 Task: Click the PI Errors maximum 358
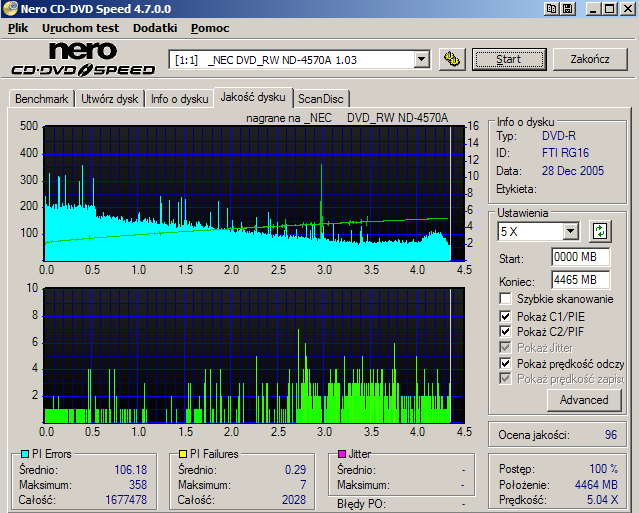tap(138, 484)
